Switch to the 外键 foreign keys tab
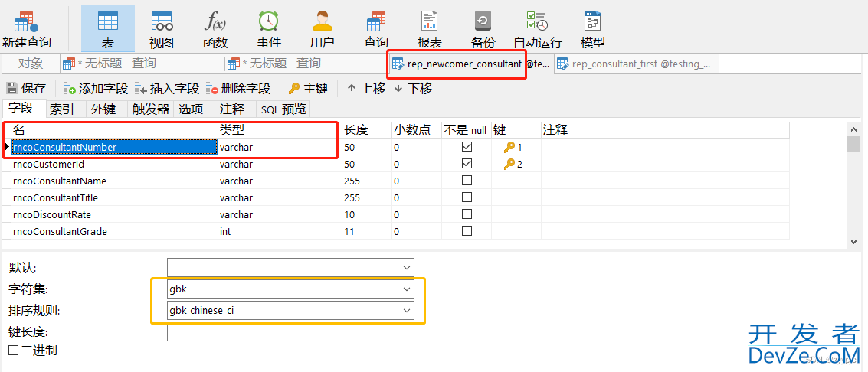 [103, 109]
